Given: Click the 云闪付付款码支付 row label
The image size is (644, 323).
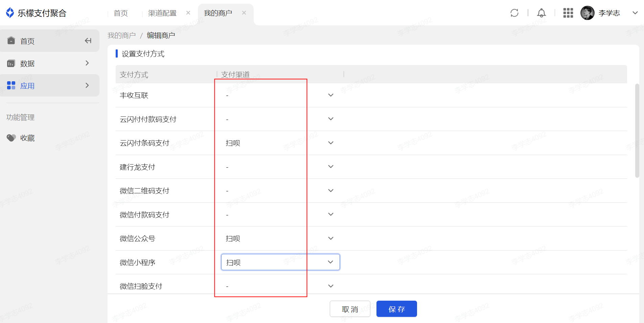Looking at the screenshot, I should tap(148, 119).
